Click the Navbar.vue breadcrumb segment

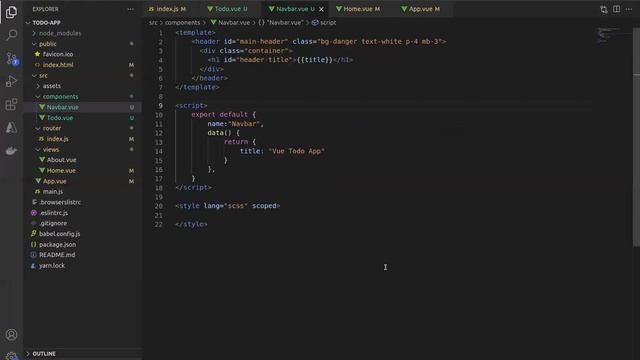click(x=230, y=23)
